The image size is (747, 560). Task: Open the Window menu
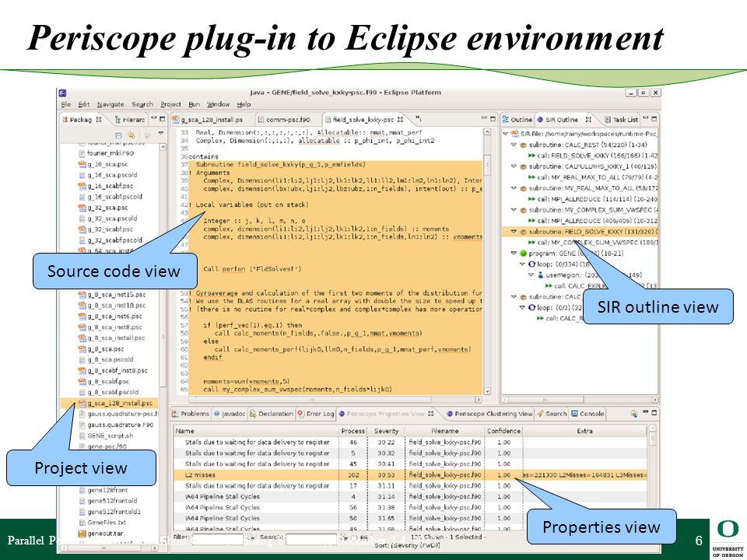click(x=218, y=104)
